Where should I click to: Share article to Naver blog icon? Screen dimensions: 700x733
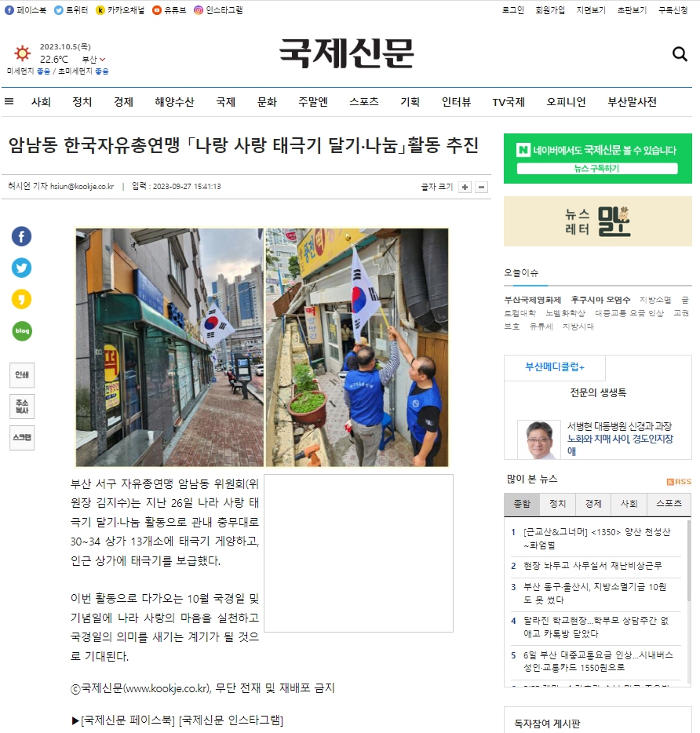click(21, 331)
